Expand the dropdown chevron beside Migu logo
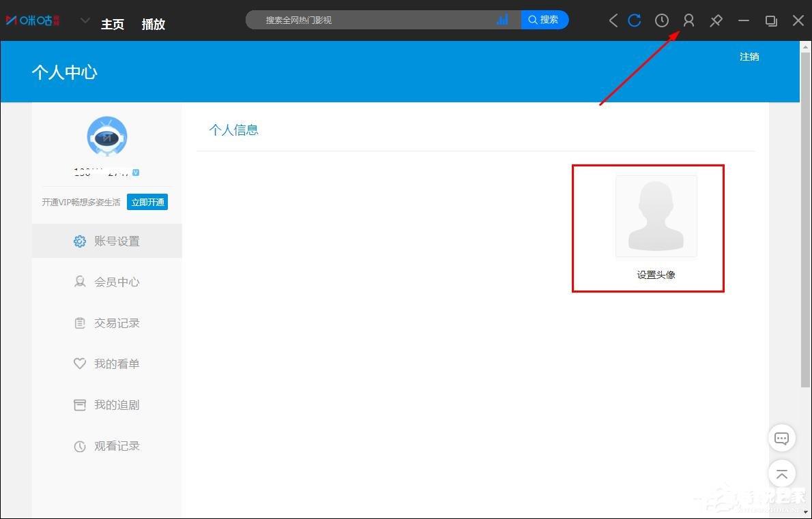This screenshot has width=812, height=519. tap(85, 20)
